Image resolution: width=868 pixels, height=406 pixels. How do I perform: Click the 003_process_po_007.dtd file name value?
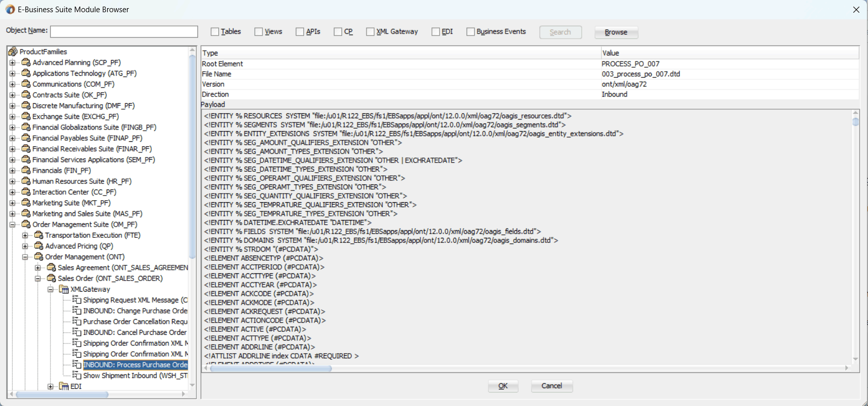(x=641, y=74)
